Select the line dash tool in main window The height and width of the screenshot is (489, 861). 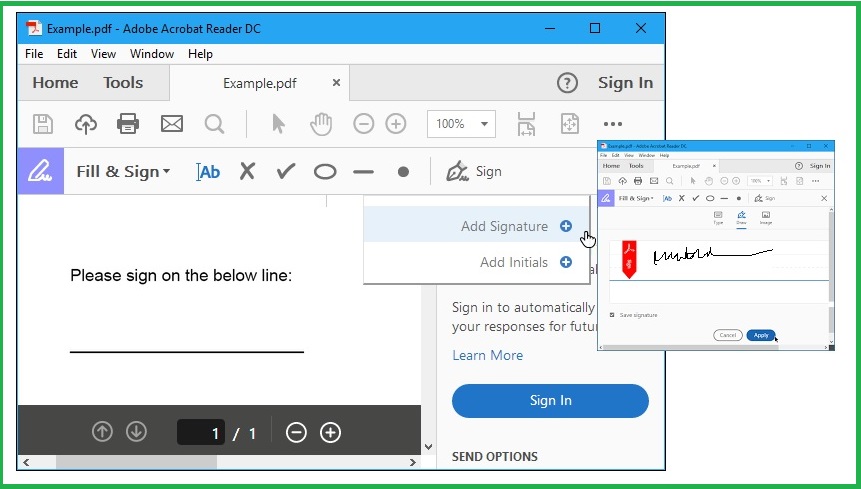[364, 172]
